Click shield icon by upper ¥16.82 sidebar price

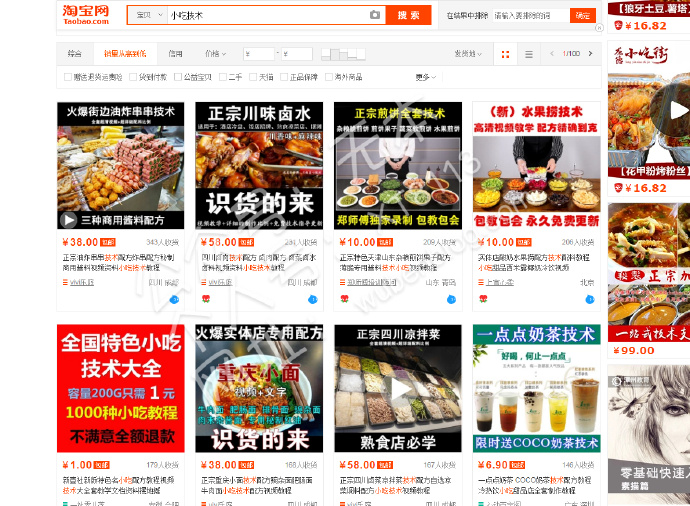pos(618,26)
